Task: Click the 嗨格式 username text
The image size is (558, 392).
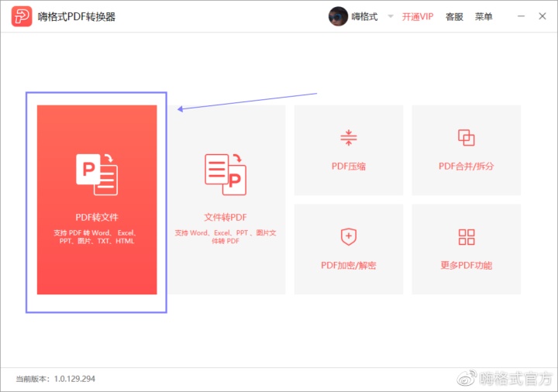Action: [364, 17]
